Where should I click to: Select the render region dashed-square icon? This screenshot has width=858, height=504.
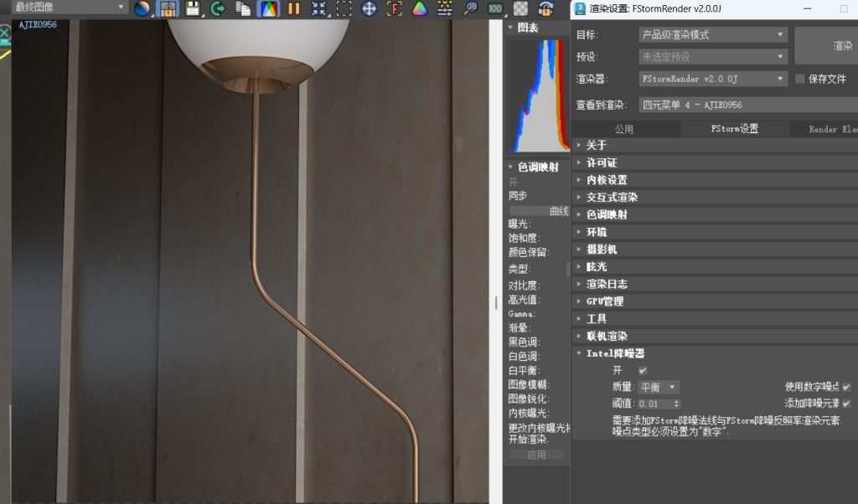pyautogui.click(x=344, y=8)
